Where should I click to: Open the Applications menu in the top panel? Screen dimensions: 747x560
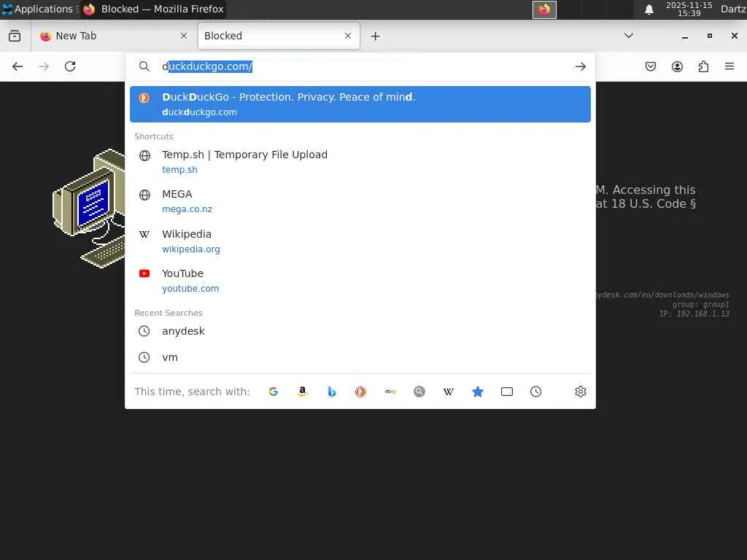coord(39,9)
